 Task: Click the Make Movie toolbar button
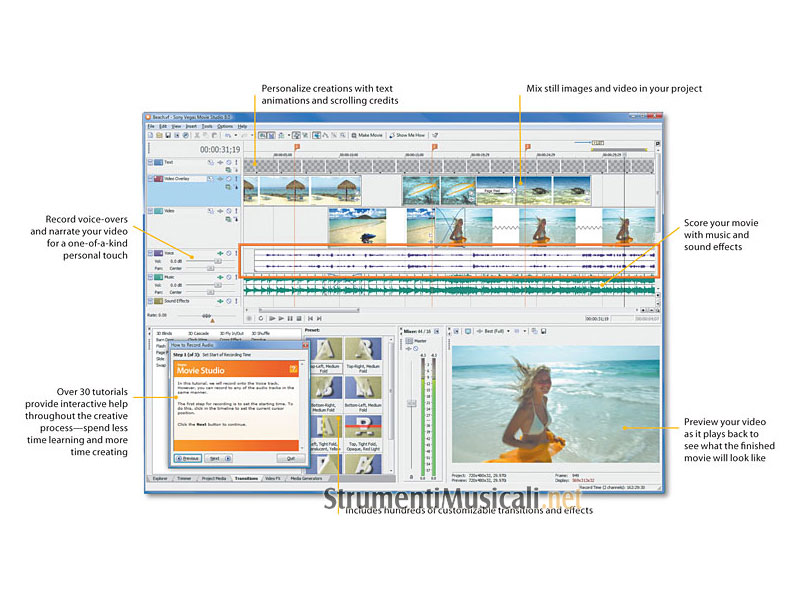(x=369, y=134)
